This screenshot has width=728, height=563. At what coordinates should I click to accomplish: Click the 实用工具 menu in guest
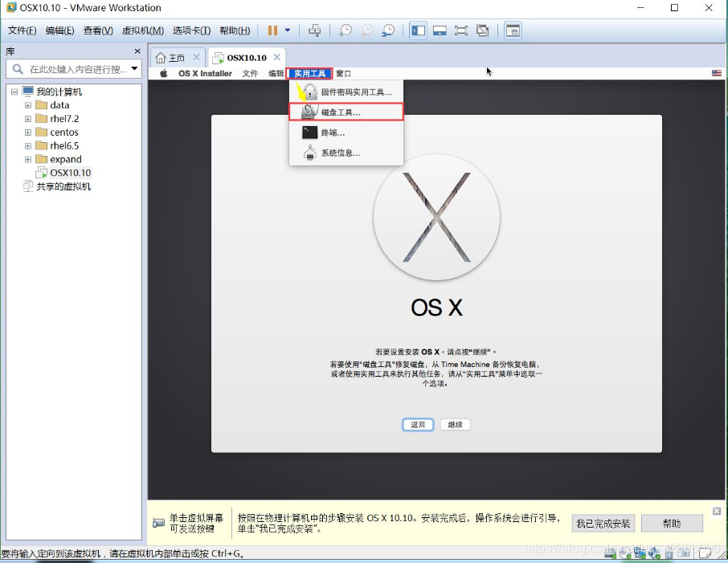point(309,73)
